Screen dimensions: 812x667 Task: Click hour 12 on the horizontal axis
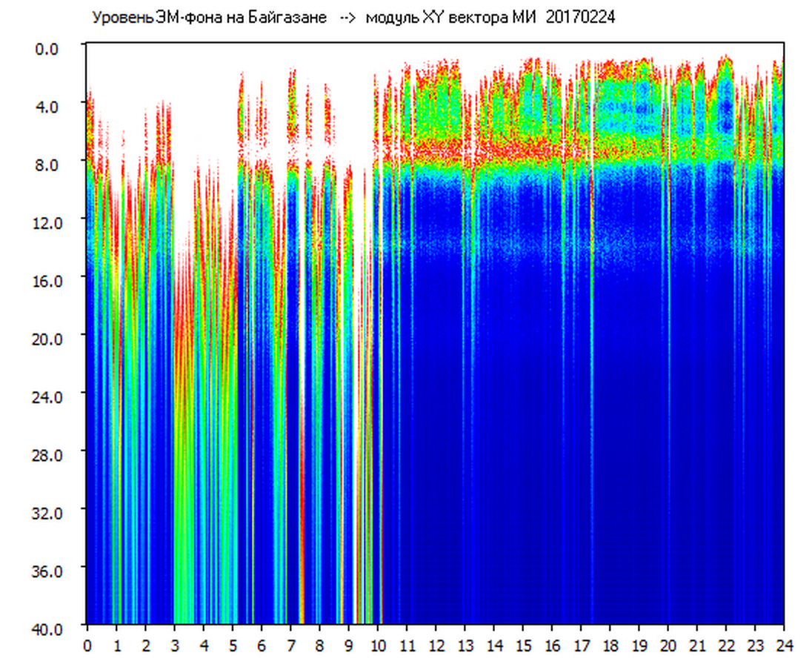tap(436, 645)
